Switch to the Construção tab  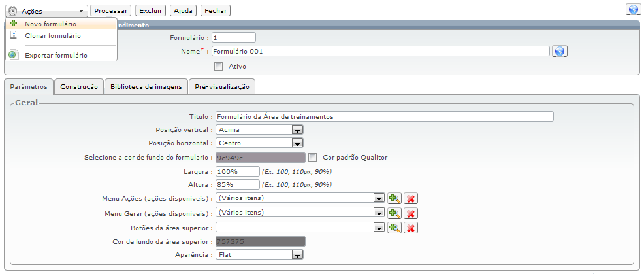[79, 87]
